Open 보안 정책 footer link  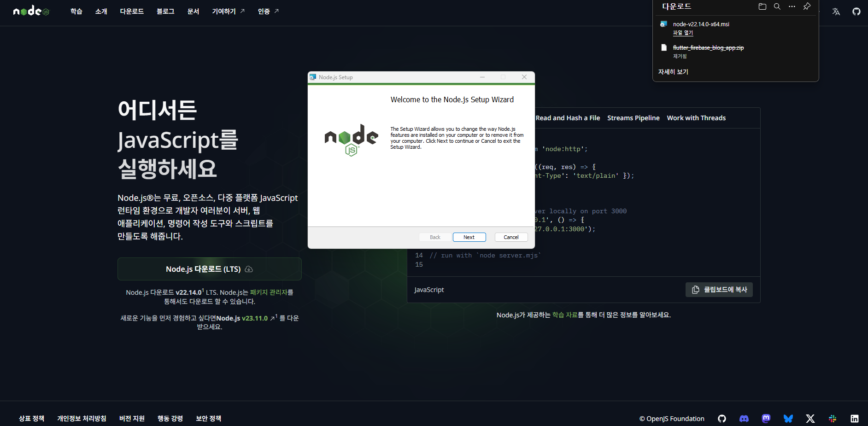tap(208, 419)
